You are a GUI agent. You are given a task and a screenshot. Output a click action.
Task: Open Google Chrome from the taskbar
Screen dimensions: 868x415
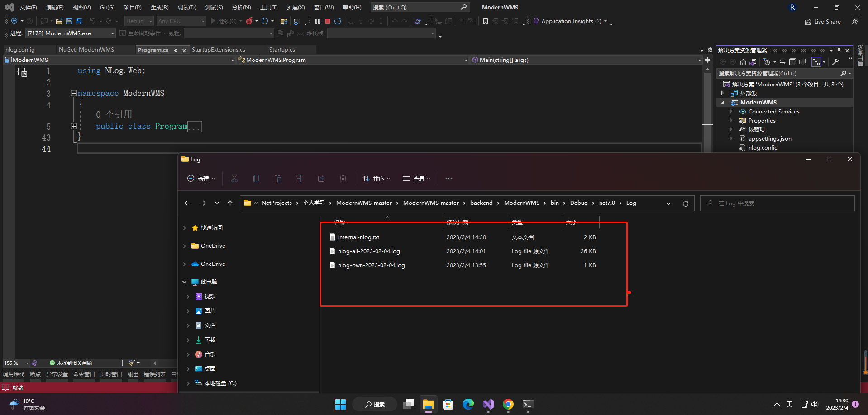click(x=508, y=404)
